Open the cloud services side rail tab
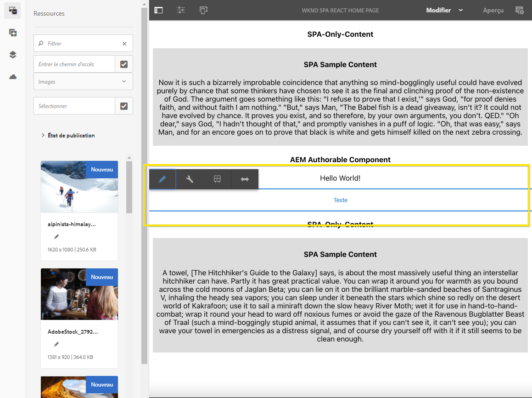The width and height of the screenshot is (532, 398). click(12, 77)
